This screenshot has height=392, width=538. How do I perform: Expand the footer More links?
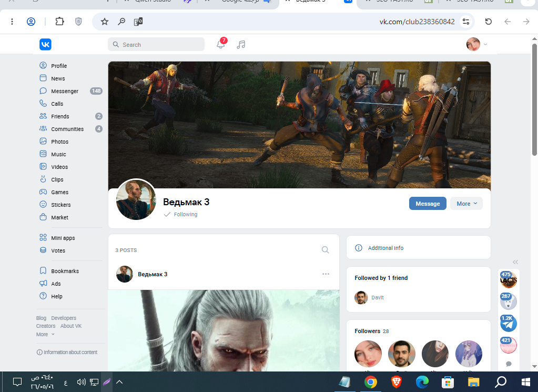[45, 334]
